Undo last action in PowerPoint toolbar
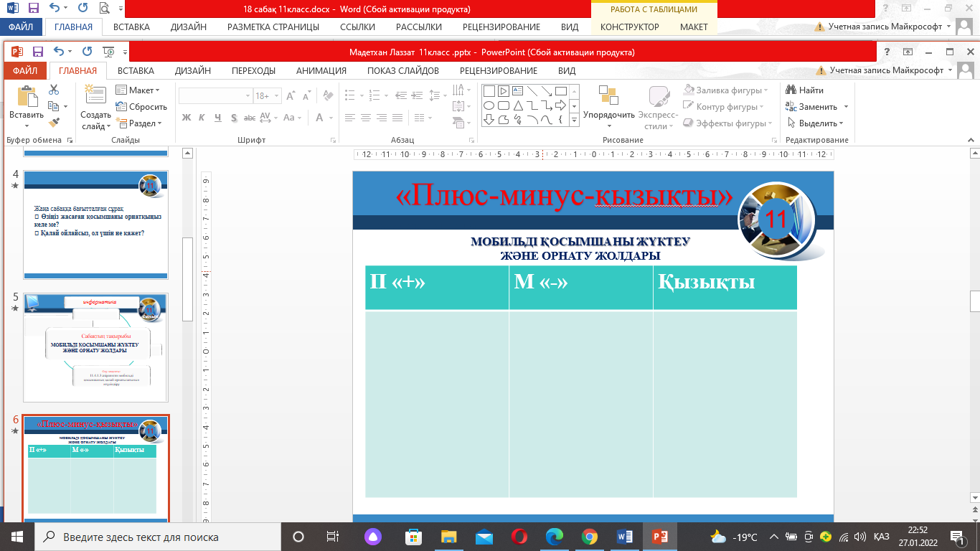Viewport: 980px width, 551px height. (x=59, y=52)
